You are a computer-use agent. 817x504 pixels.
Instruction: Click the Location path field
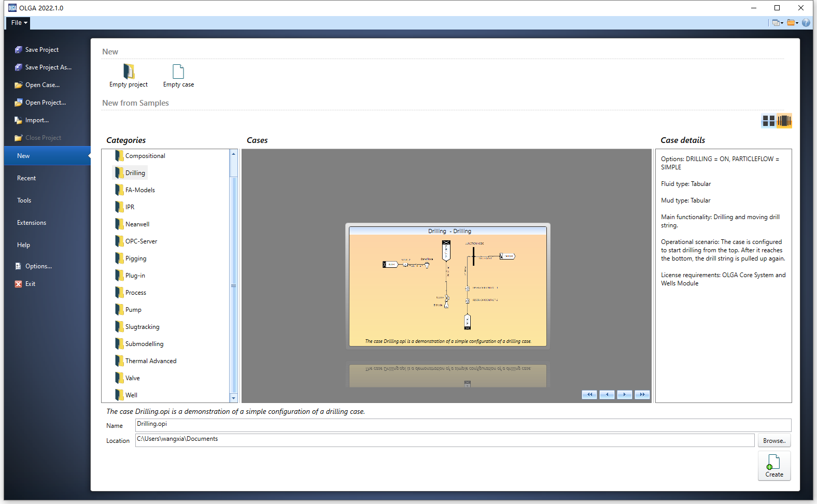pos(445,440)
